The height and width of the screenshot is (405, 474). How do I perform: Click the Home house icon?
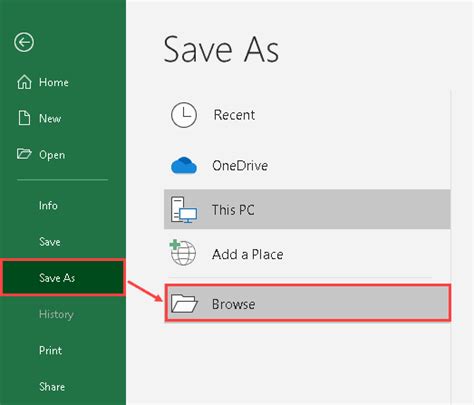click(x=24, y=82)
